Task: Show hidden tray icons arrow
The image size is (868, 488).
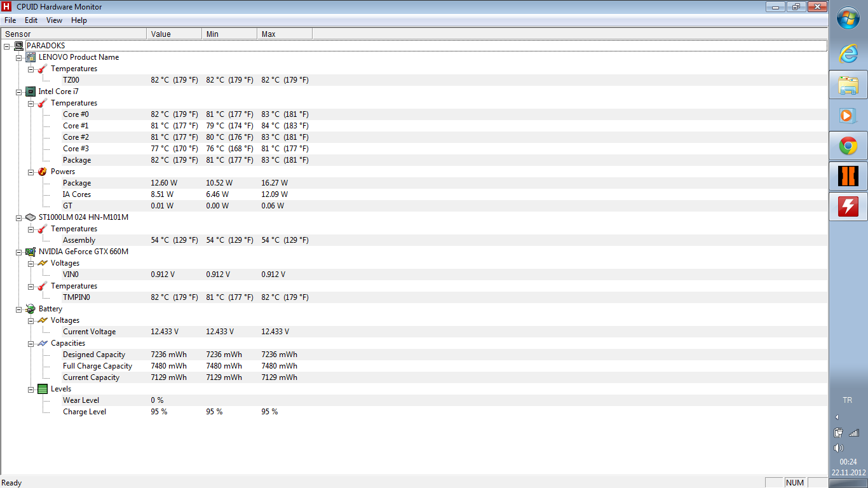Action: coord(837,417)
